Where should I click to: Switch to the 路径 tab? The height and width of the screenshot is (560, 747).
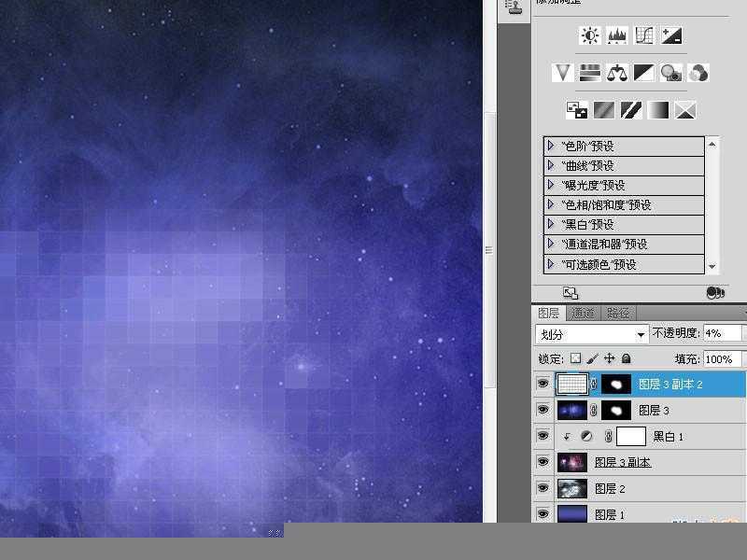618,314
